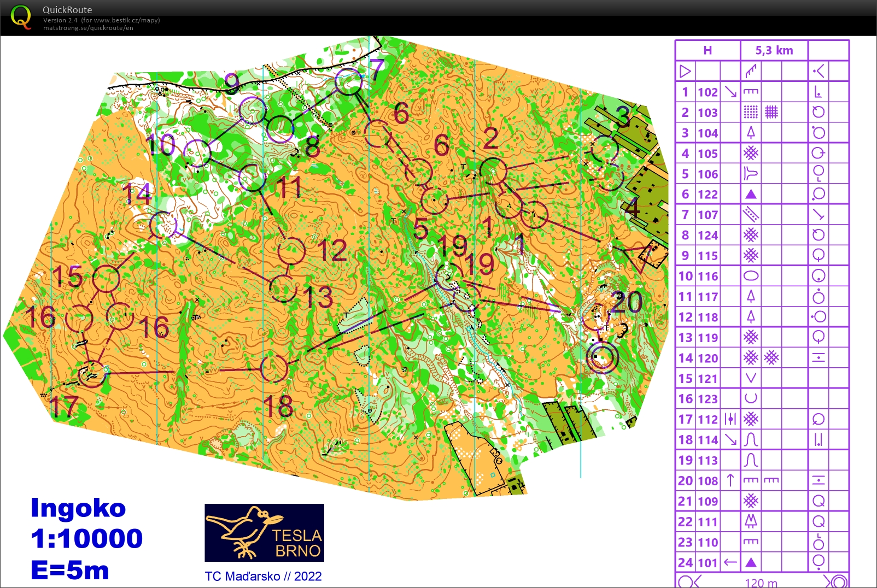Click the control code 102 cell

tap(708, 92)
